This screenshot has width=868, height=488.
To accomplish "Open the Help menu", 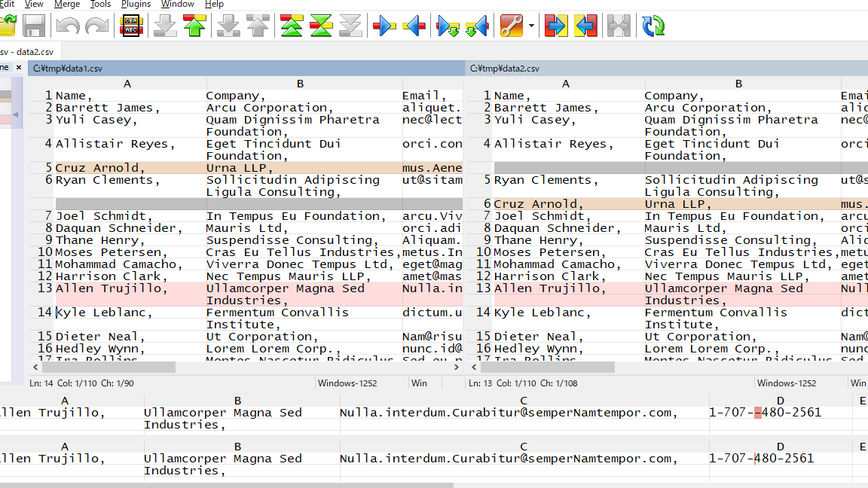I will (x=214, y=5).
